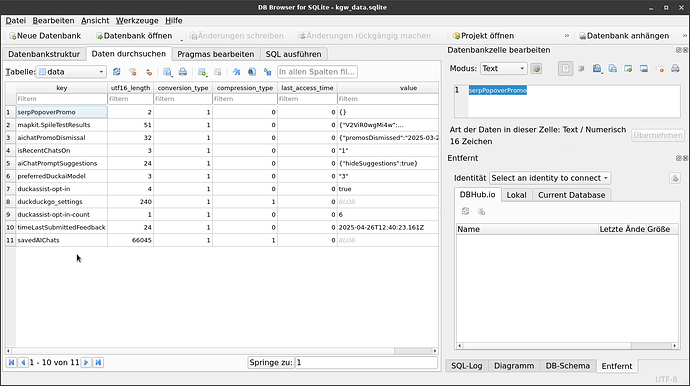Refresh the data table view
The width and height of the screenshot is (690, 386).
117,72
